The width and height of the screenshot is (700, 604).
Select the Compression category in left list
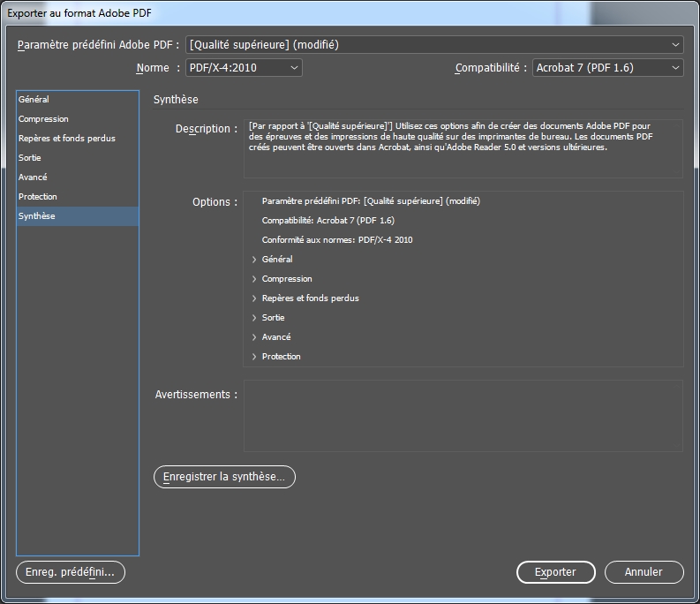coord(77,119)
